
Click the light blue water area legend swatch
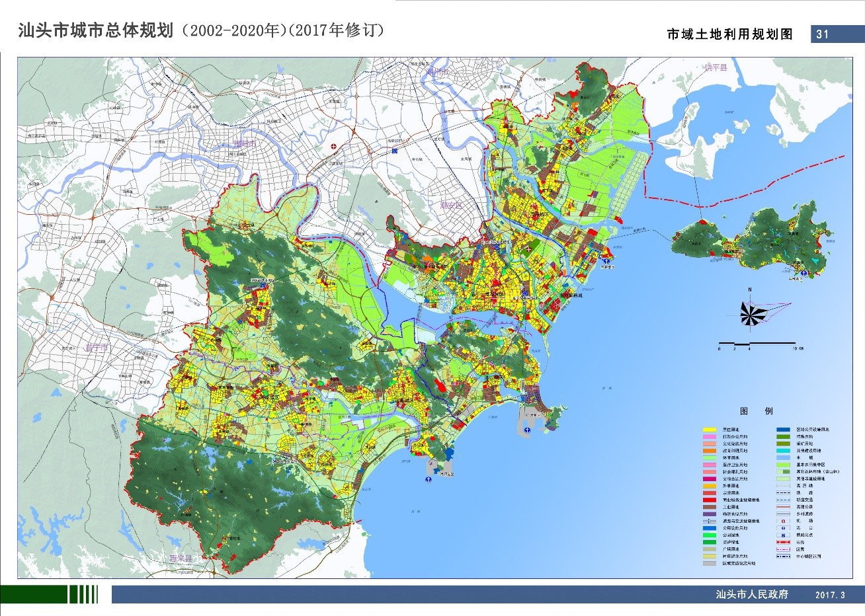[784, 457]
